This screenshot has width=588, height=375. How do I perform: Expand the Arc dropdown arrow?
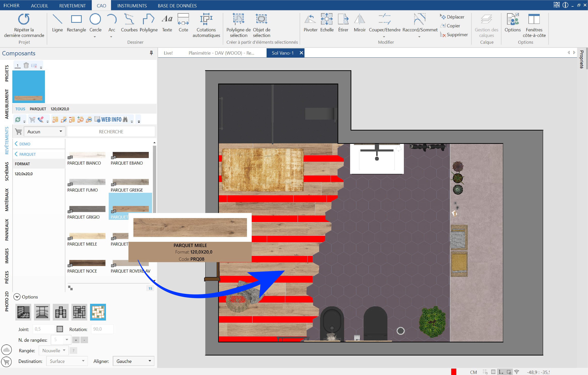pos(111,37)
